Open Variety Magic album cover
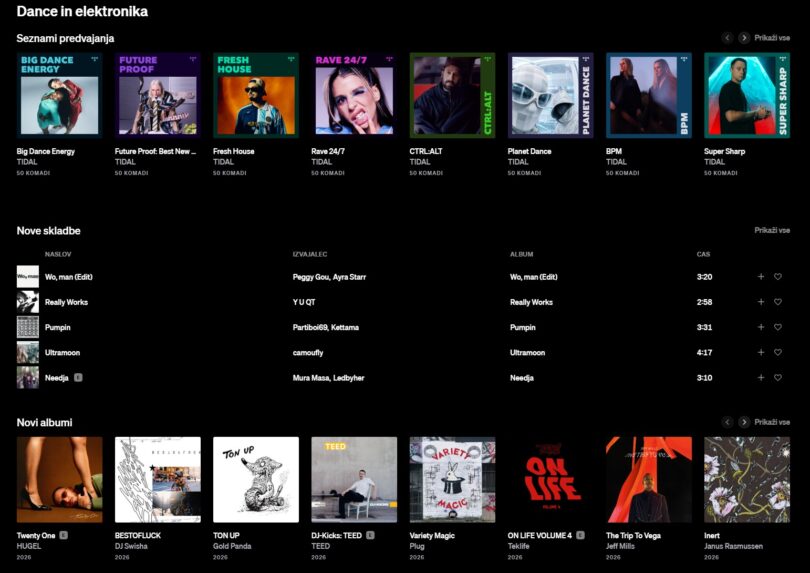This screenshot has width=810, height=573. point(452,479)
